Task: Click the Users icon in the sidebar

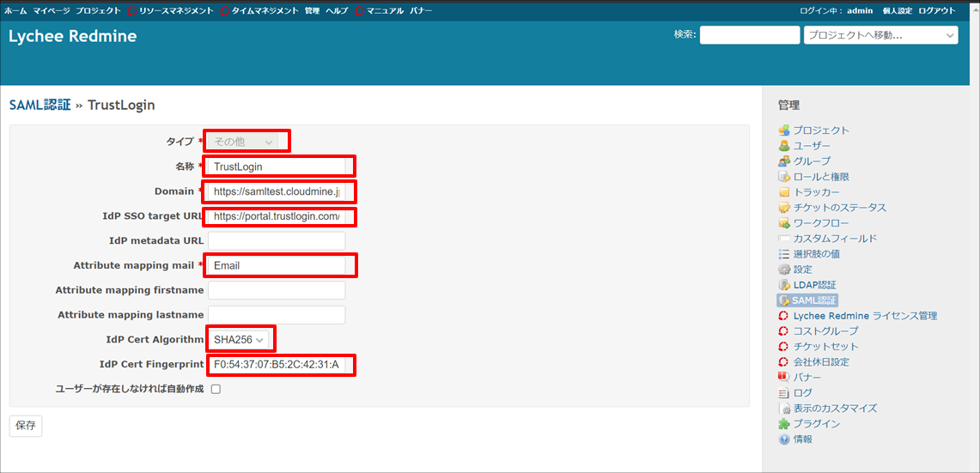Action: [x=784, y=146]
